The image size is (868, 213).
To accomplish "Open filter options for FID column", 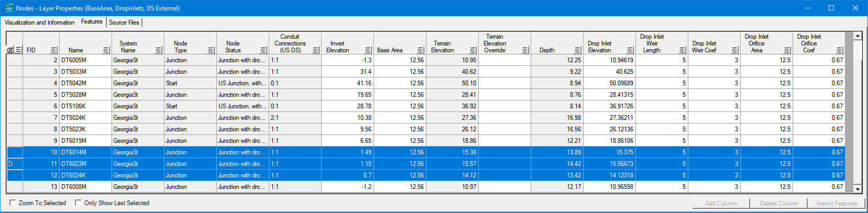I will click(53, 50).
